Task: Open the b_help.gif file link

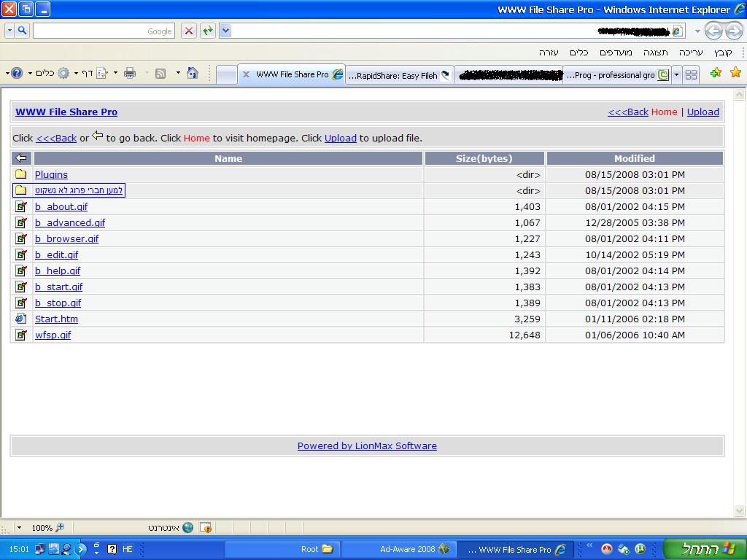Action: (58, 271)
